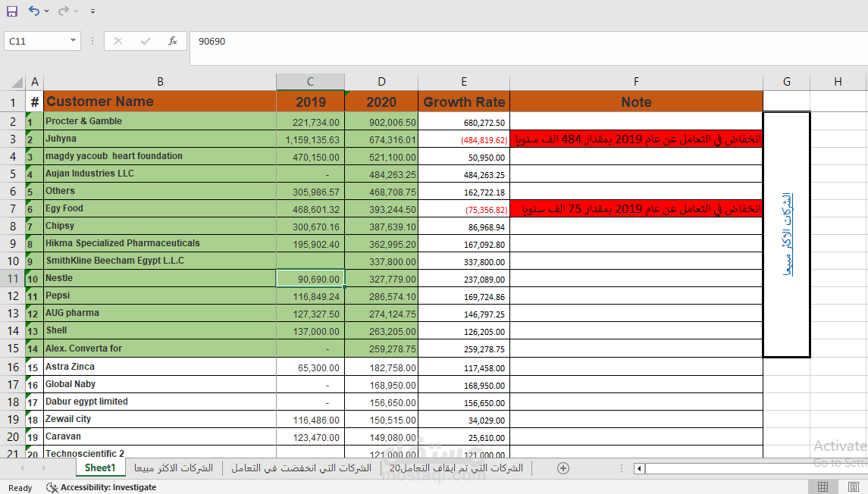Click next sheet navigation arrow

(43, 468)
